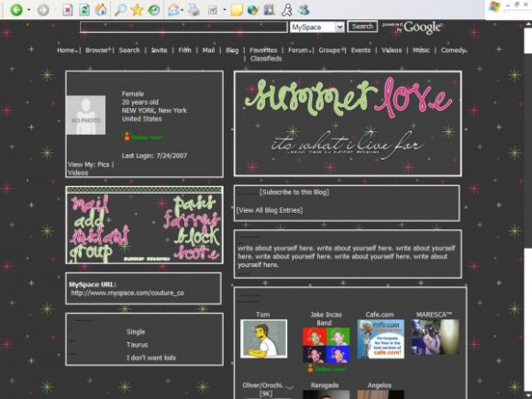Stop loading with the red X icon
The height and width of the screenshot is (399, 532).
click(68, 10)
